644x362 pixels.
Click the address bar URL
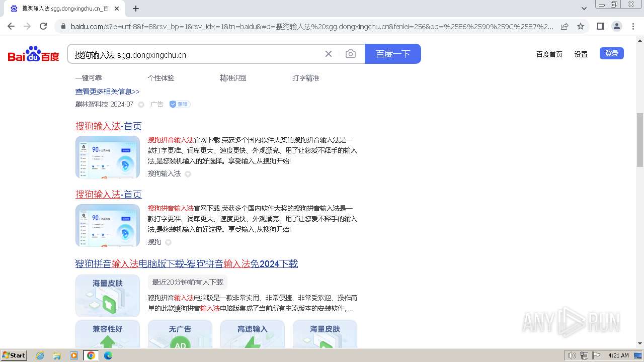click(x=312, y=26)
